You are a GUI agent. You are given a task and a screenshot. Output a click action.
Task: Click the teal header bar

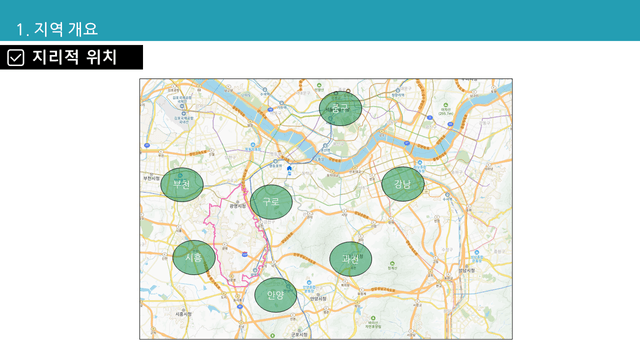click(320, 20)
